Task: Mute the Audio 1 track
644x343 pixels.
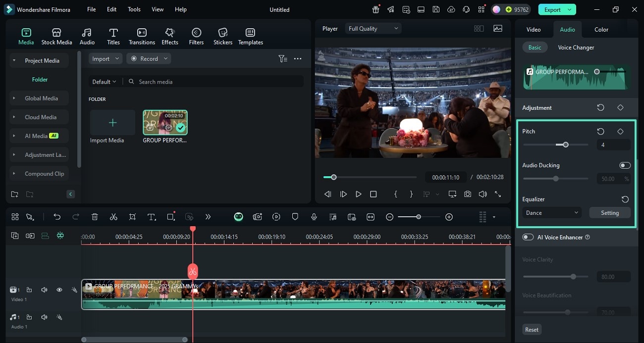Action: click(x=44, y=317)
